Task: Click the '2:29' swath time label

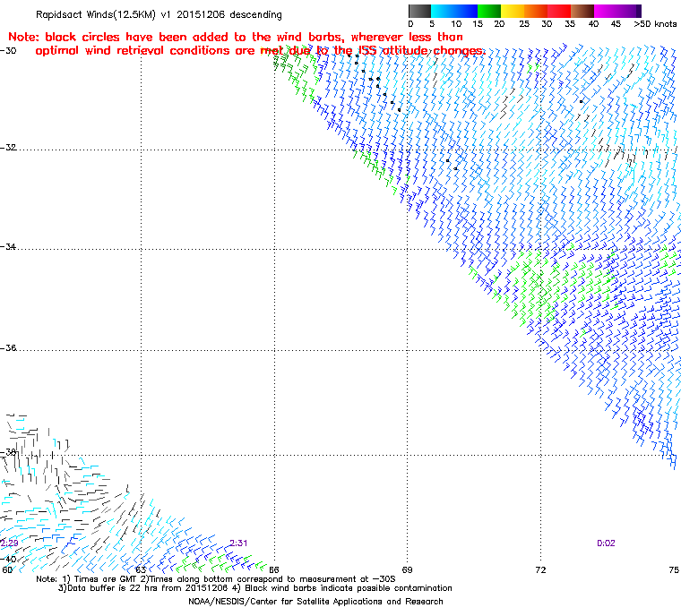Action: point(9,543)
